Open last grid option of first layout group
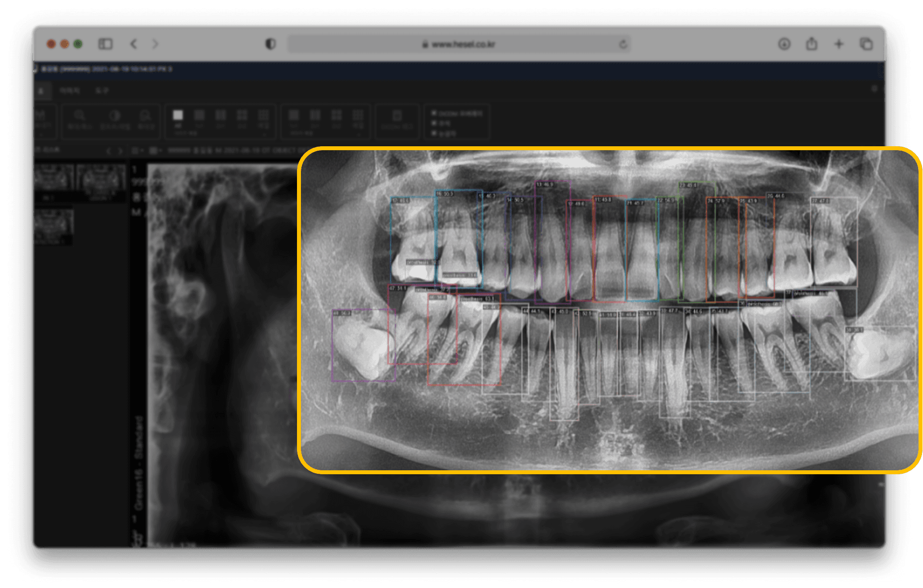Viewport: 923px width, 588px height. tap(264, 115)
